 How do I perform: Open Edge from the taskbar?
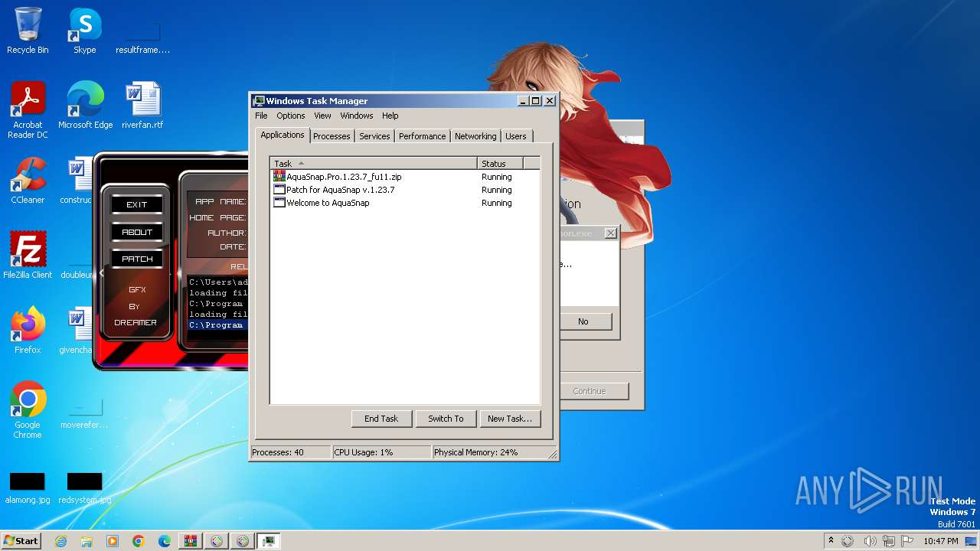click(x=165, y=541)
